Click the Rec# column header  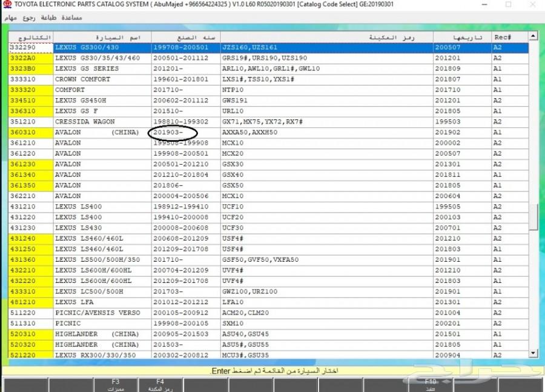click(x=509, y=37)
